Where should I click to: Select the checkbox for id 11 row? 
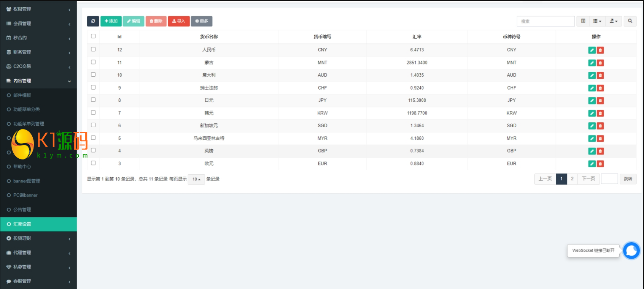point(93,62)
